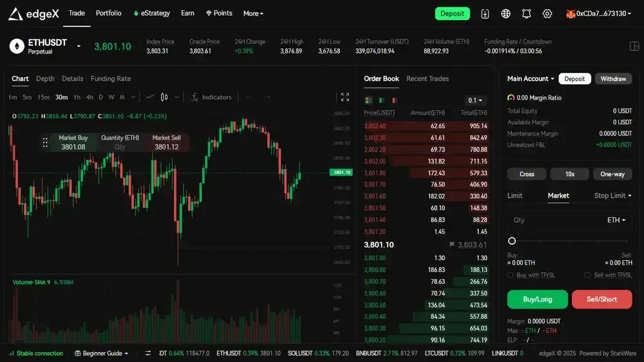The height and width of the screenshot is (362, 644).
Task: Open the Indicators fx tool
Action: (x=211, y=97)
